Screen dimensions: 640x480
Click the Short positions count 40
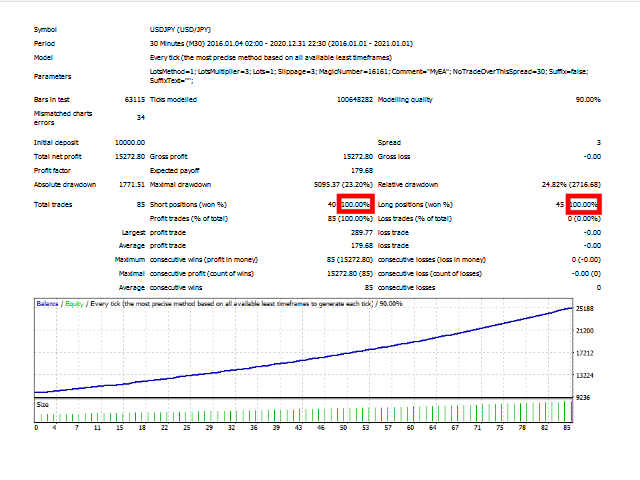332,204
